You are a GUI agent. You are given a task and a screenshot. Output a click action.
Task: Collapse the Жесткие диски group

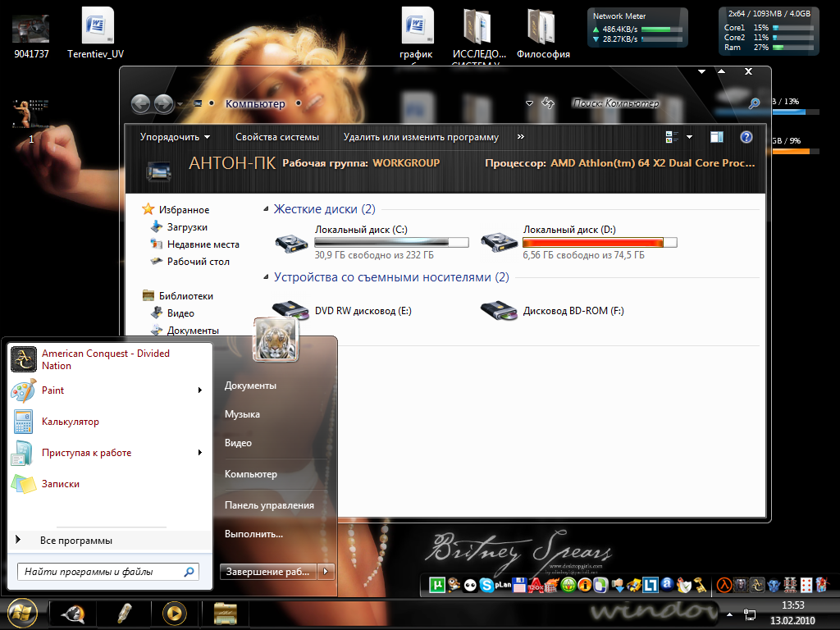pos(266,209)
